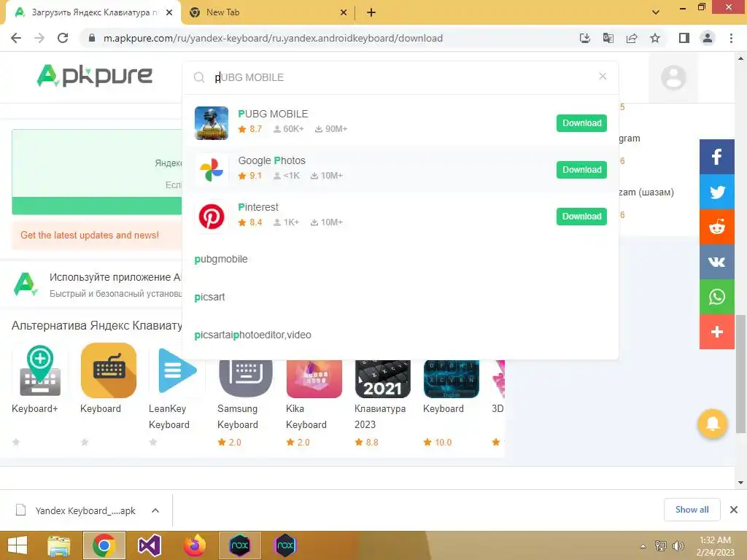Open Visual Studio from taskbar

click(x=149, y=545)
